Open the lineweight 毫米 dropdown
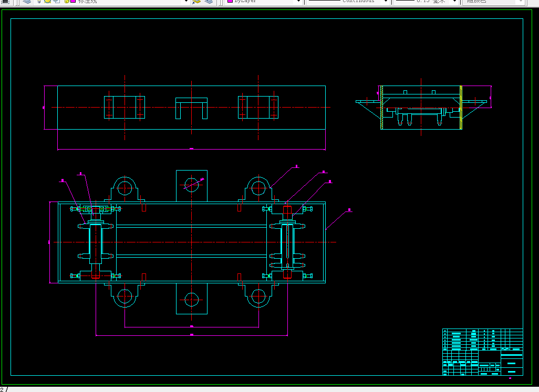 tap(454, 2)
